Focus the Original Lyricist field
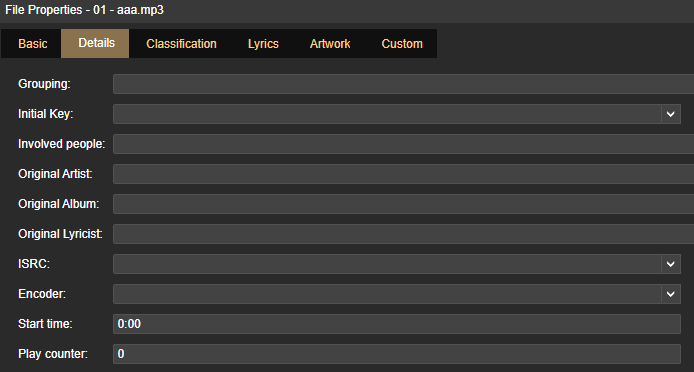Viewport: 694px width, 372px height. click(404, 234)
